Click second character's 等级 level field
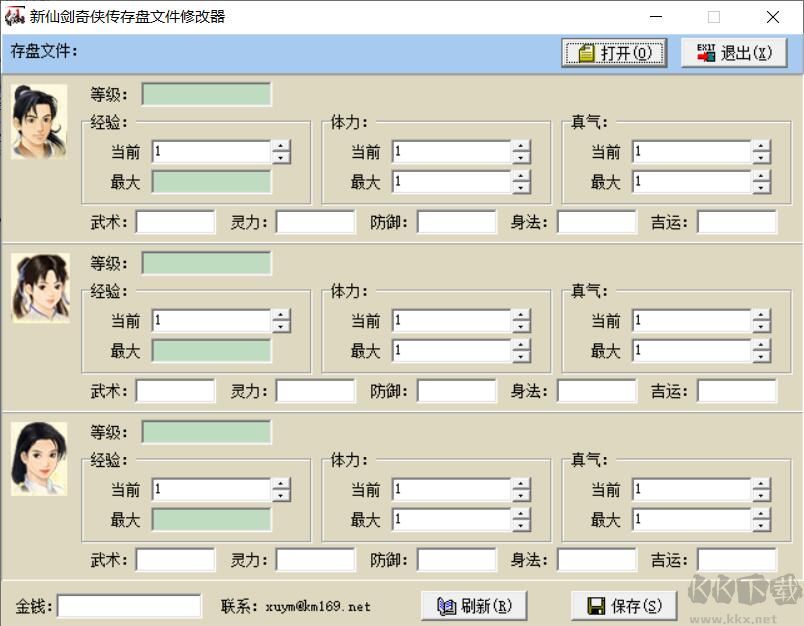The width and height of the screenshot is (804, 626). [x=207, y=263]
